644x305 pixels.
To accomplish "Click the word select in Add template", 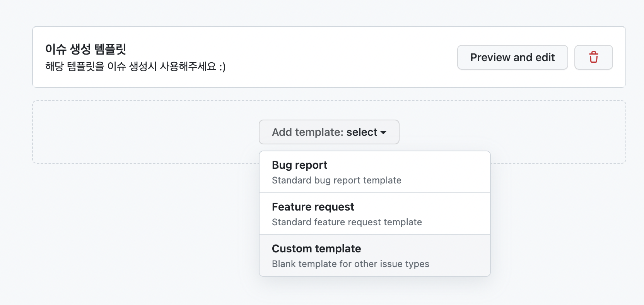I will tap(362, 132).
